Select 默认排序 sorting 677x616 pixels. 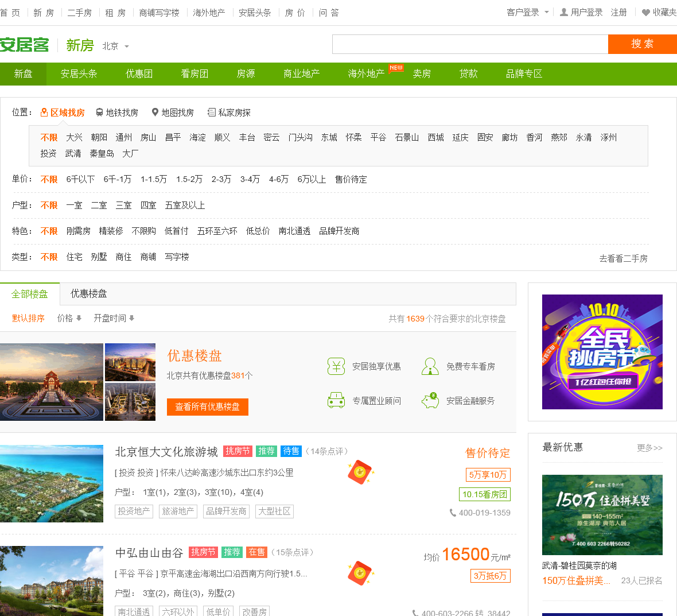(x=28, y=319)
